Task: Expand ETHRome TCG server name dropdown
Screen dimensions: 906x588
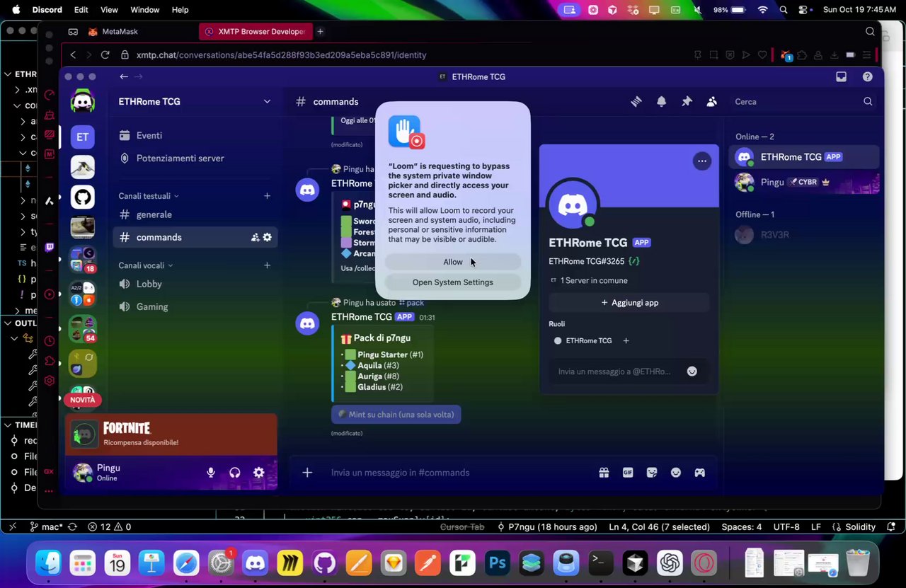Action: click(x=267, y=102)
